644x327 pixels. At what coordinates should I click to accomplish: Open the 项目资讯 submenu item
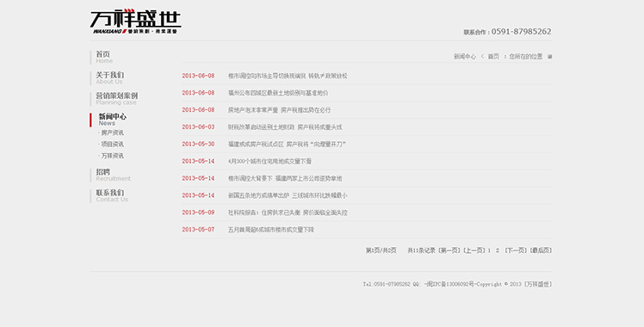(112, 145)
